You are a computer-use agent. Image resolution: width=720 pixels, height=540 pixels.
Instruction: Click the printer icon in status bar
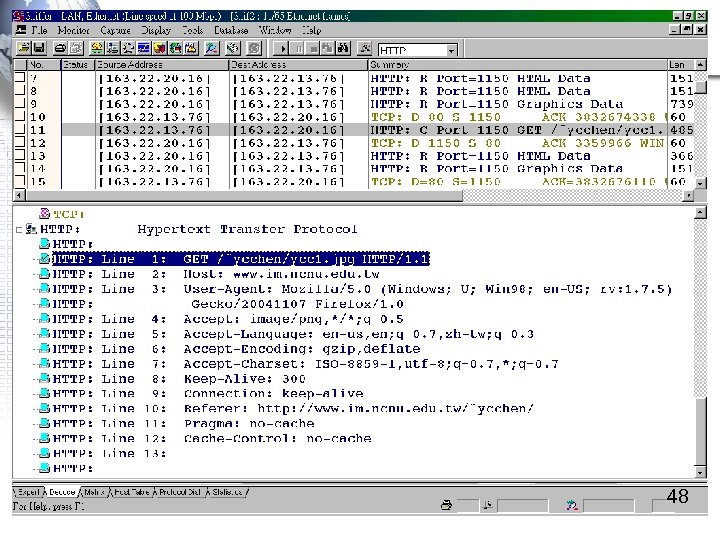[447, 507]
